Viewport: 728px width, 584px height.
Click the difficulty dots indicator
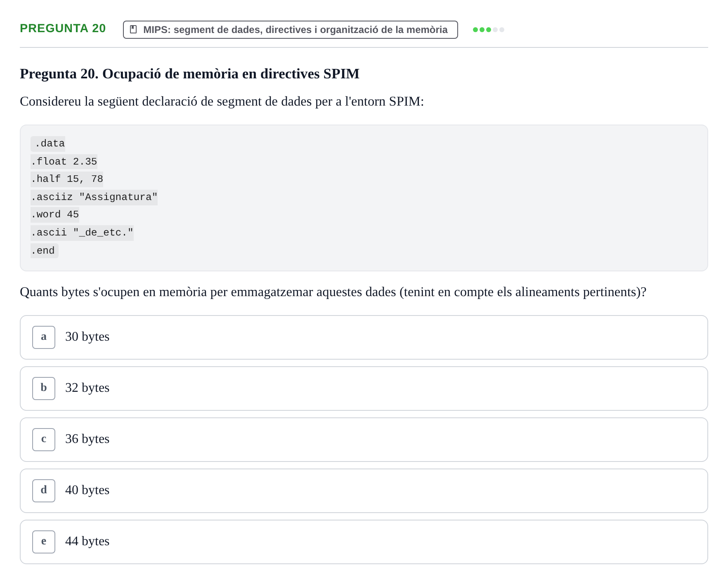488,30
